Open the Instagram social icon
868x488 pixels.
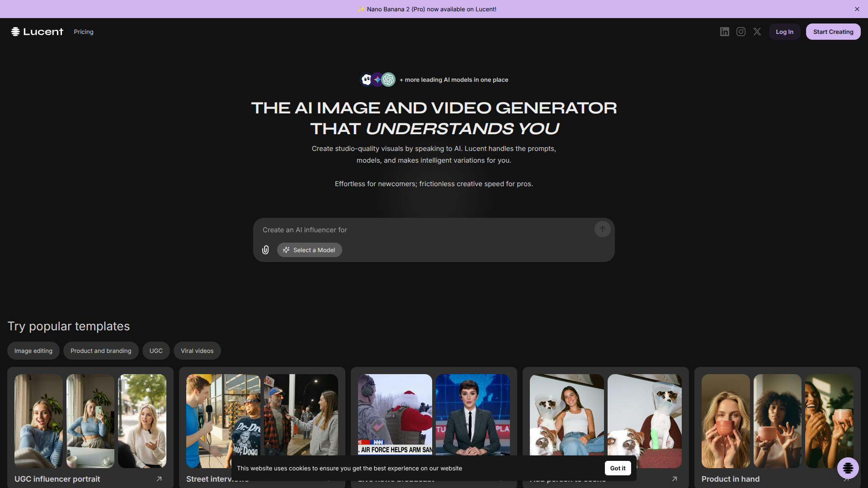[x=741, y=32]
